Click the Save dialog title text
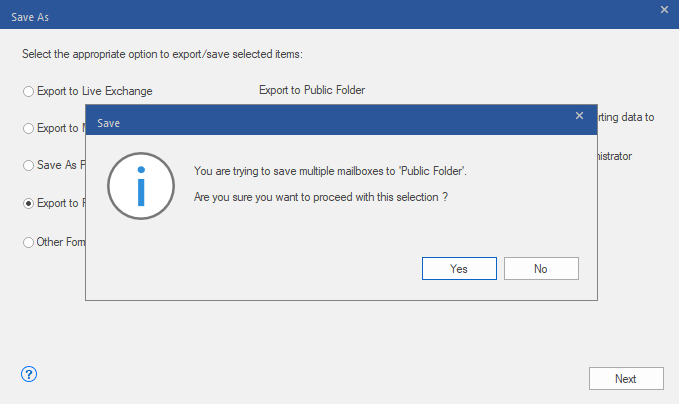Viewport: 679px width, 404px height. pyautogui.click(x=108, y=123)
